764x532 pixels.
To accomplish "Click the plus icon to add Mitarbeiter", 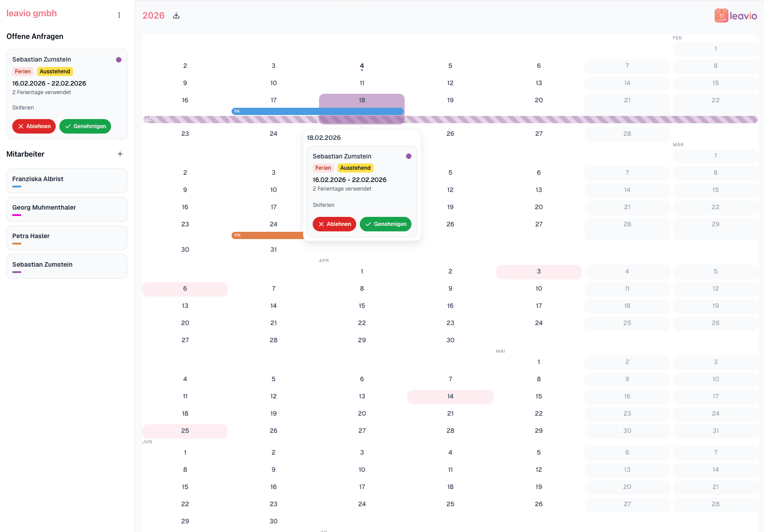I will tap(120, 154).
